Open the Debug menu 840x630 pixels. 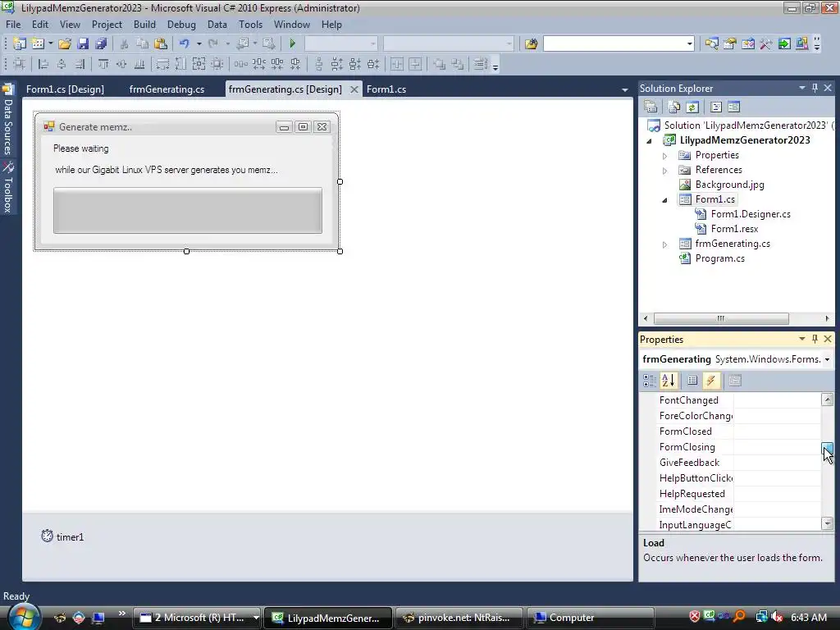pos(181,25)
